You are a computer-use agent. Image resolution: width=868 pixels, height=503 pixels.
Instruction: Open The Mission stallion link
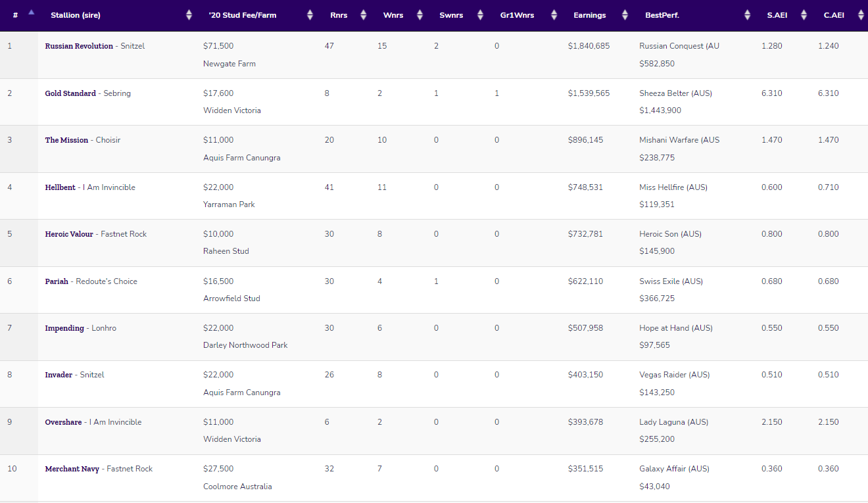pos(66,140)
